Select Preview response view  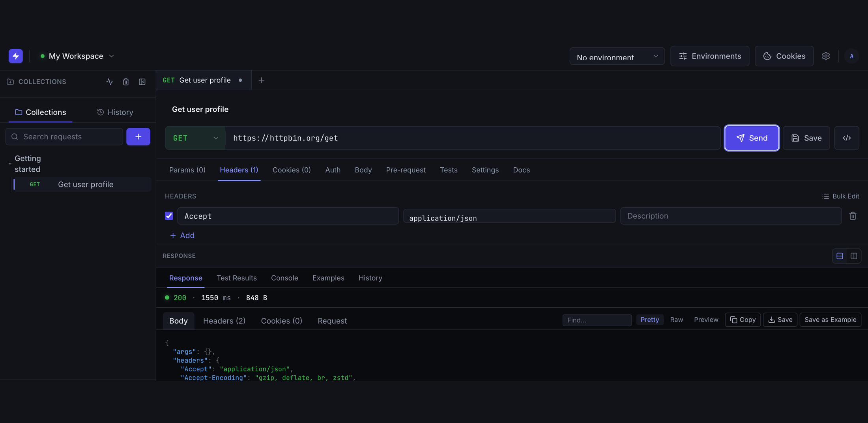pos(706,320)
